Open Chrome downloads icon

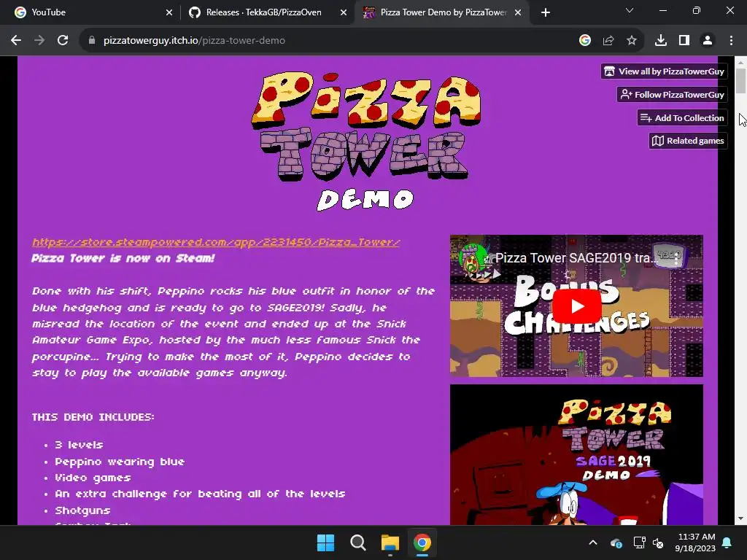tap(661, 41)
